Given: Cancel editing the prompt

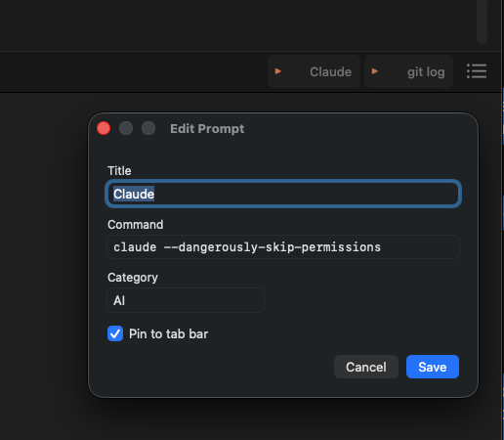Looking at the screenshot, I should point(366,367).
